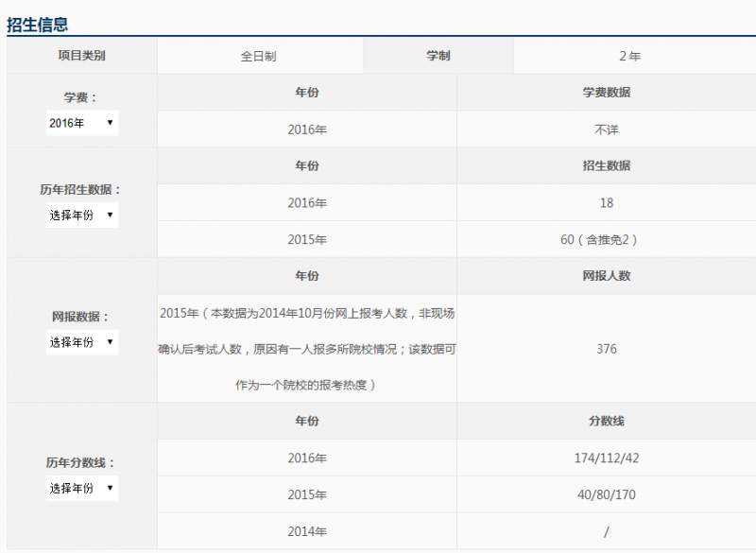Click the 60（含推免2）enrollment value
This screenshot has width=756, height=553.
[x=599, y=239]
